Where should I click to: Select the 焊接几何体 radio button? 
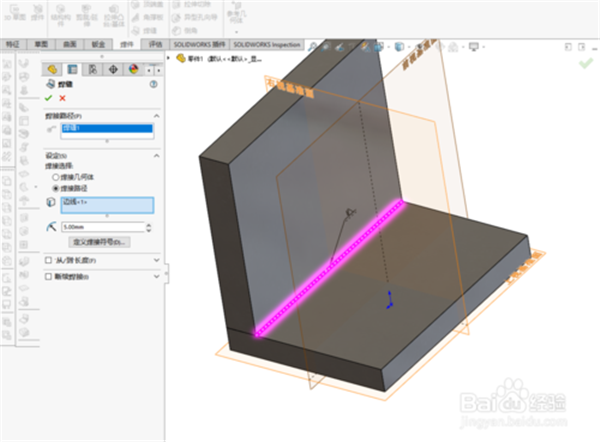pos(56,177)
